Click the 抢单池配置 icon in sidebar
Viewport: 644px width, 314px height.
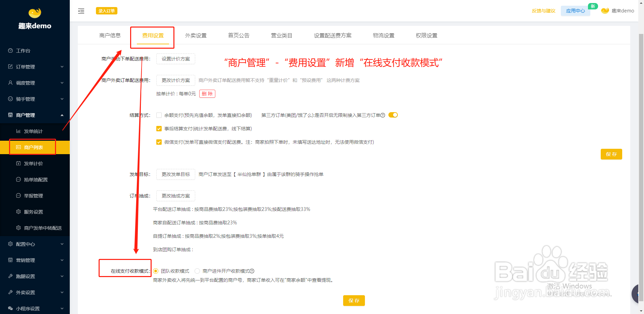(x=18, y=179)
